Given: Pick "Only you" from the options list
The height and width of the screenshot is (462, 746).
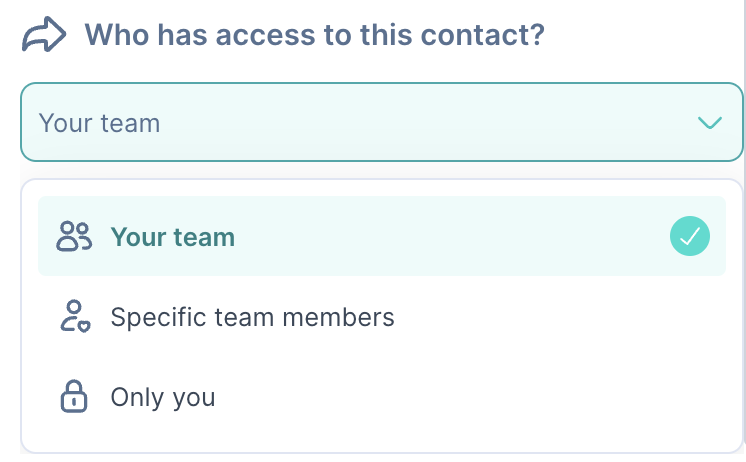Looking at the screenshot, I should 382,396.
